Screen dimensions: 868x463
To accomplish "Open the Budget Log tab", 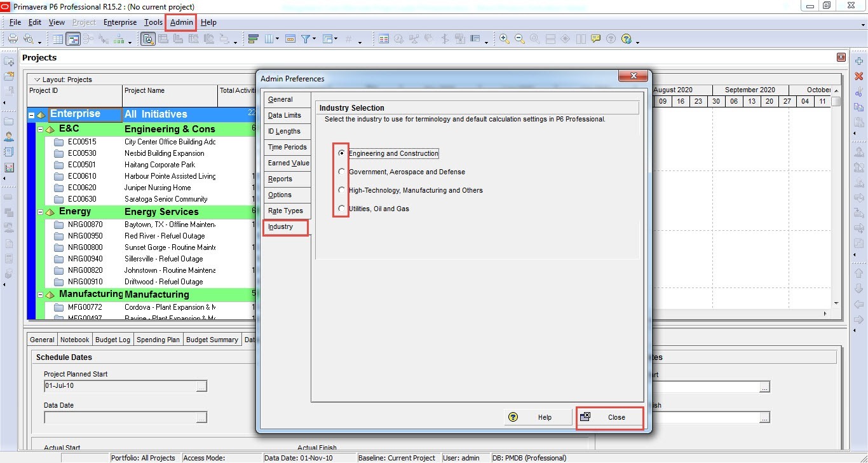I will pyautogui.click(x=112, y=340).
